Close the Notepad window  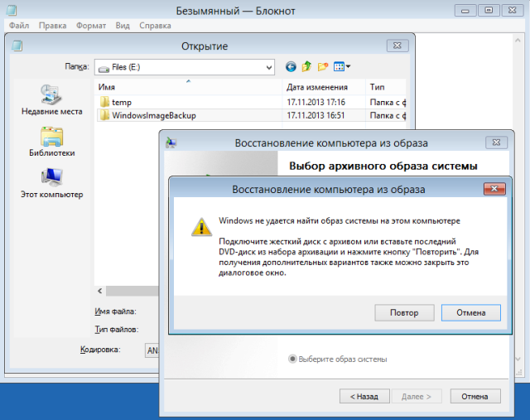pyautogui.click(x=513, y=11)
